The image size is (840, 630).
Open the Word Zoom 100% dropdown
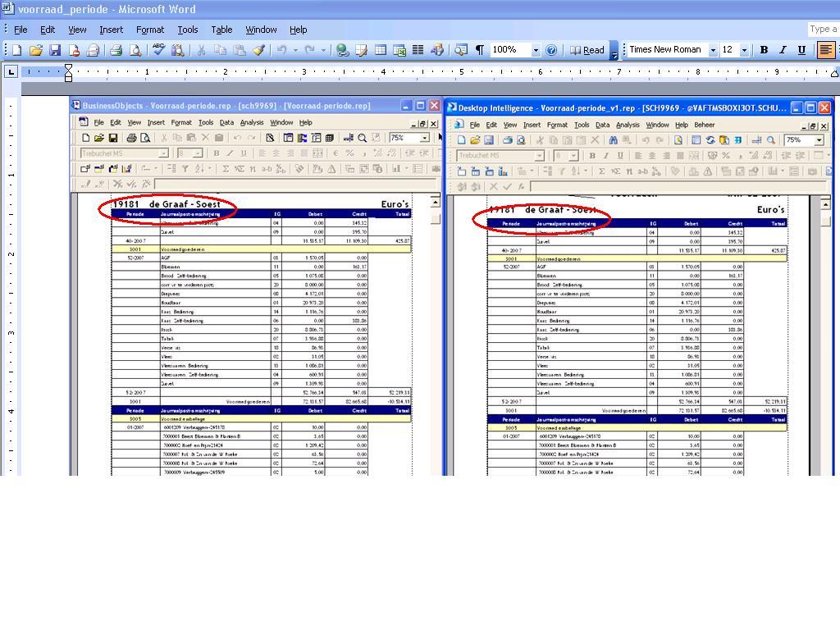pyautogui.click(x=535, y=50)
